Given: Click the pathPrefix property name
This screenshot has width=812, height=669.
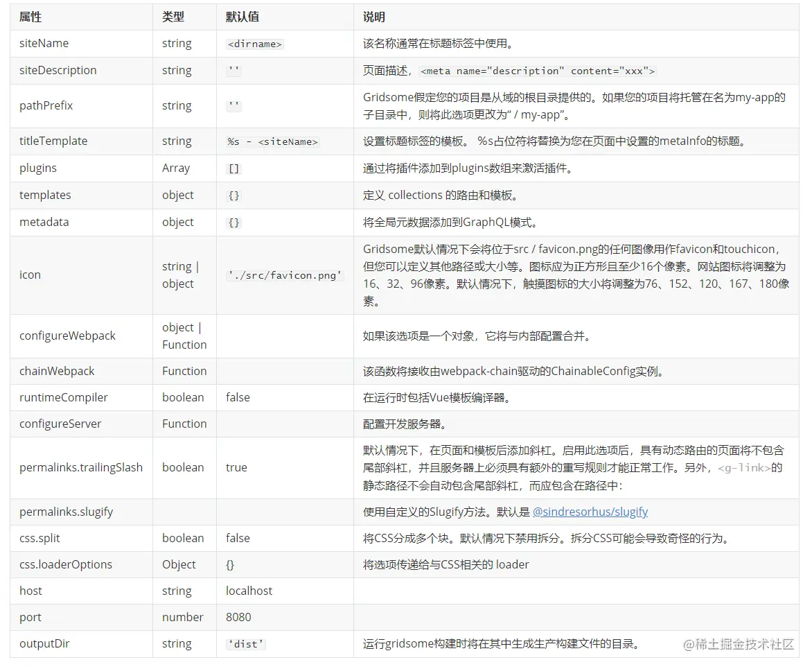Looking at the screenshot, I should point(46,105).
